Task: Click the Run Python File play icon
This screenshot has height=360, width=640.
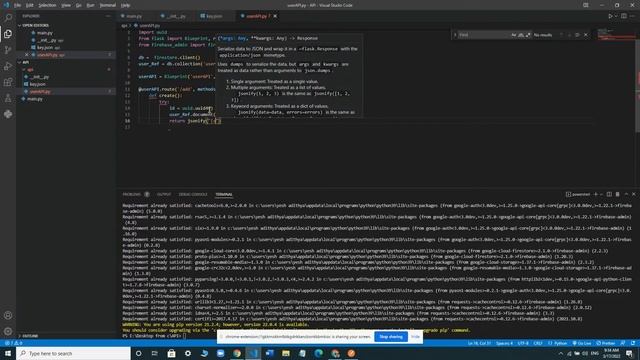Action: click(x=610, y=16)
